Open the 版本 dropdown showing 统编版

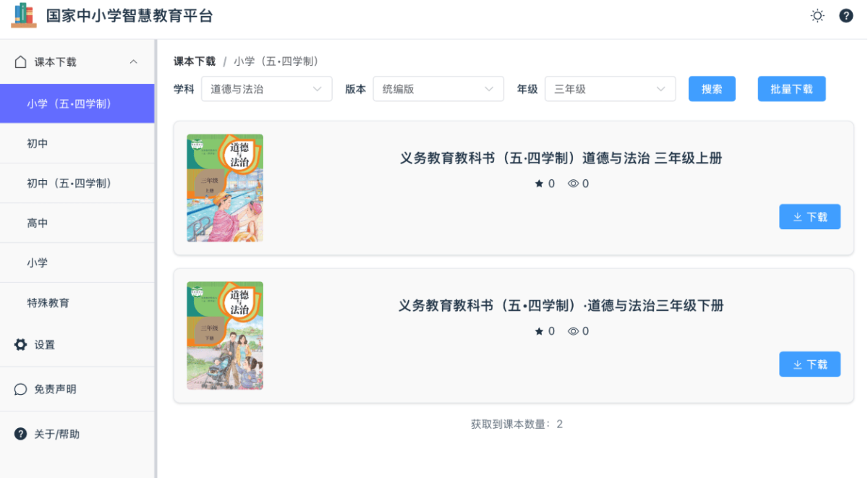(x=438, y=89)
